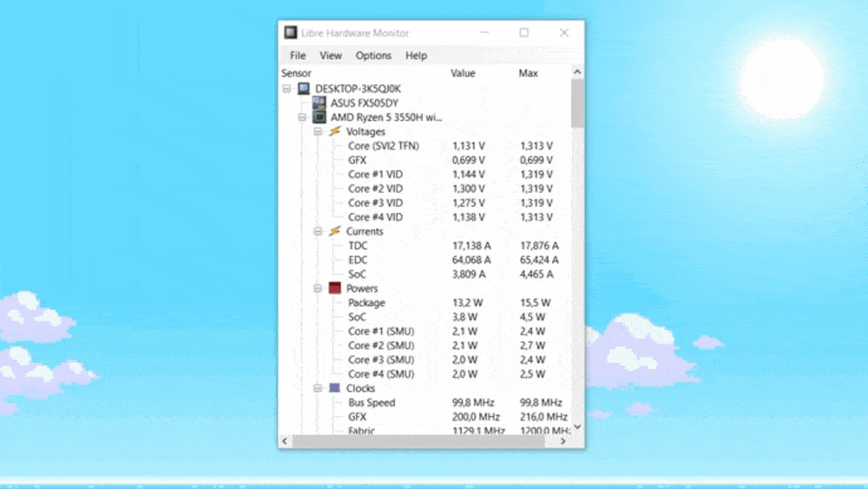Click the 1,131 V value cell
This screenshot has height=489, width=868.
click(469, 146)
